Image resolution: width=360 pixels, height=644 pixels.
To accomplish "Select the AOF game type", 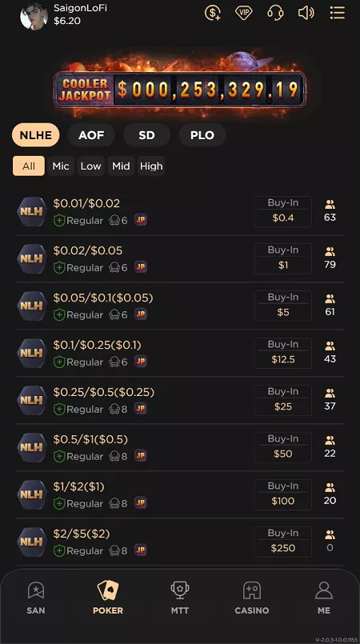I will click(x=91, y=135).
